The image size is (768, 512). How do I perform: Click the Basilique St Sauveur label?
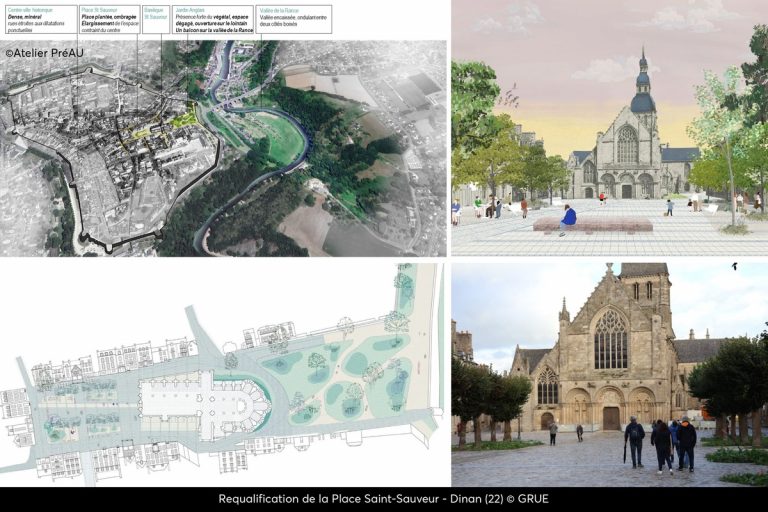155,17
